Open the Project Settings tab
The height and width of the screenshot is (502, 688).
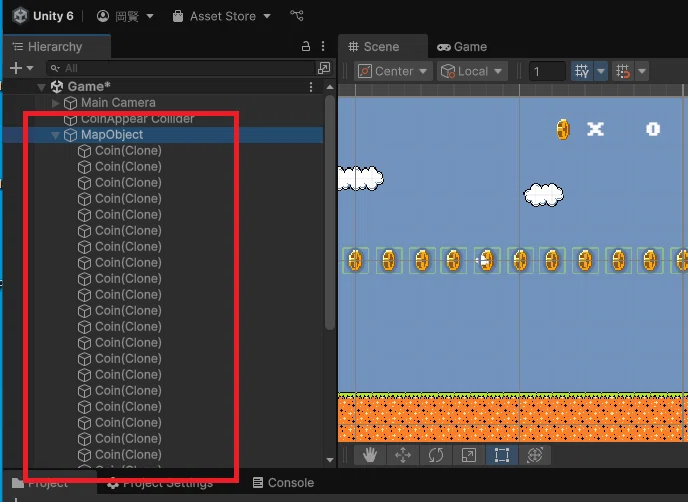[x=160, y=483]
